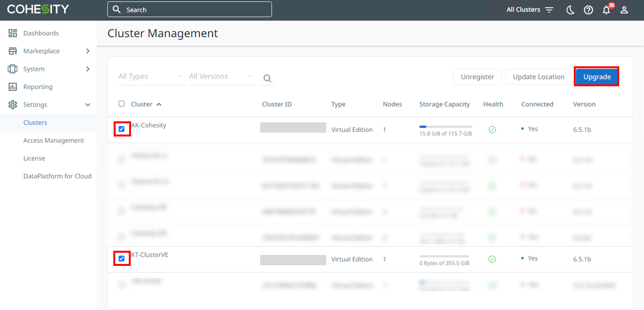Click the Storage Capacity column header
644x310 pixels.
pyautogui.click(x=444, y=104)
